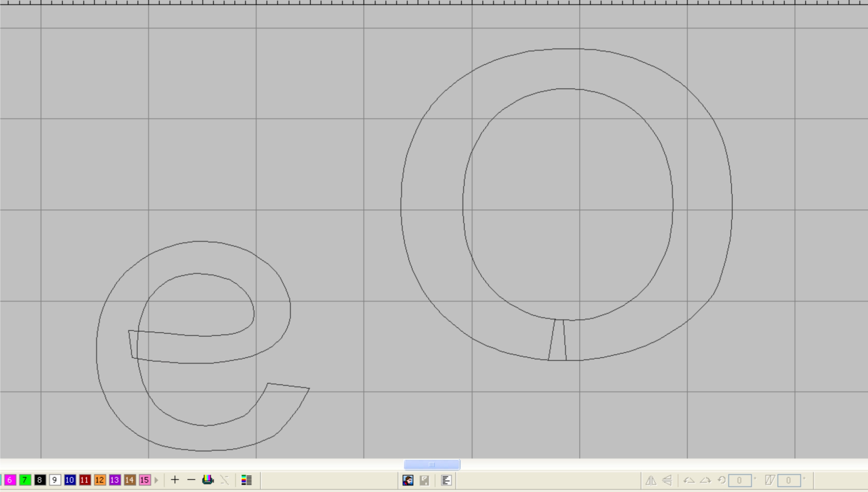Select orange color swatch 12
The height and width of the screenshot is (492, 868).
click(100, 480)
